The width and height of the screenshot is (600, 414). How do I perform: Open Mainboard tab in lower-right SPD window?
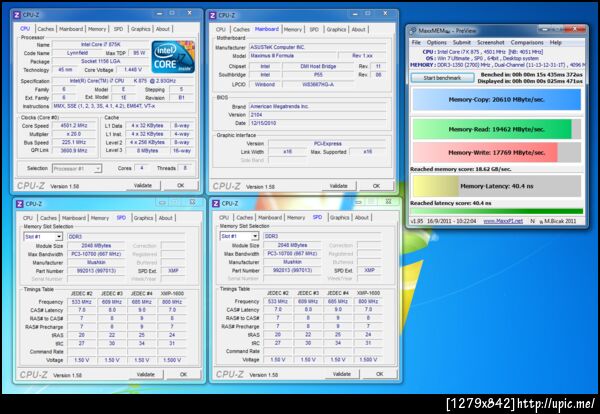click(x=270, y=218)
